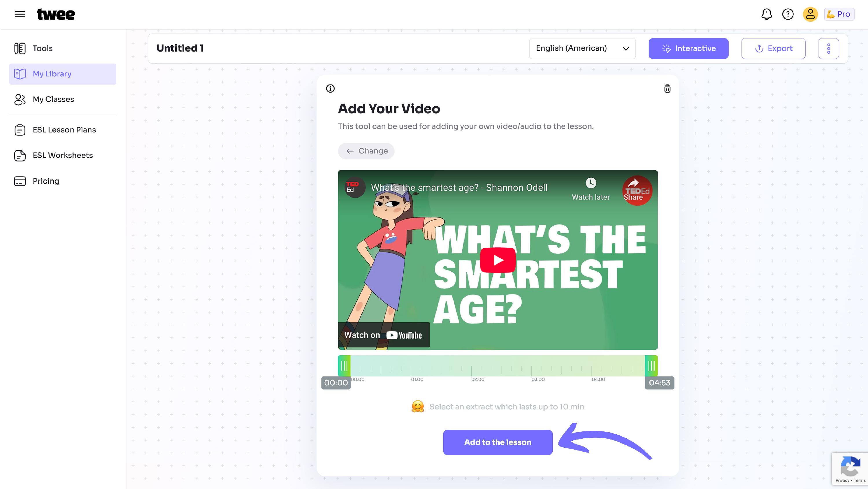Edit the Untitled 1 lesson title
Screen dimensions: 868x489
point(180,48)
